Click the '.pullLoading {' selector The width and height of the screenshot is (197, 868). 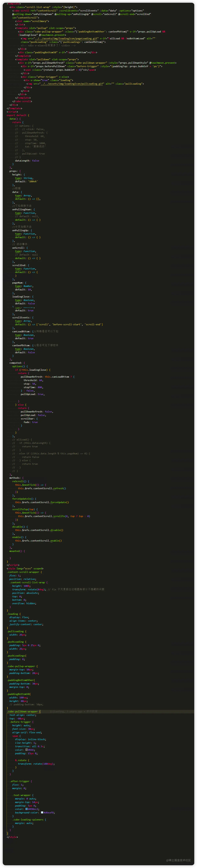17,631
